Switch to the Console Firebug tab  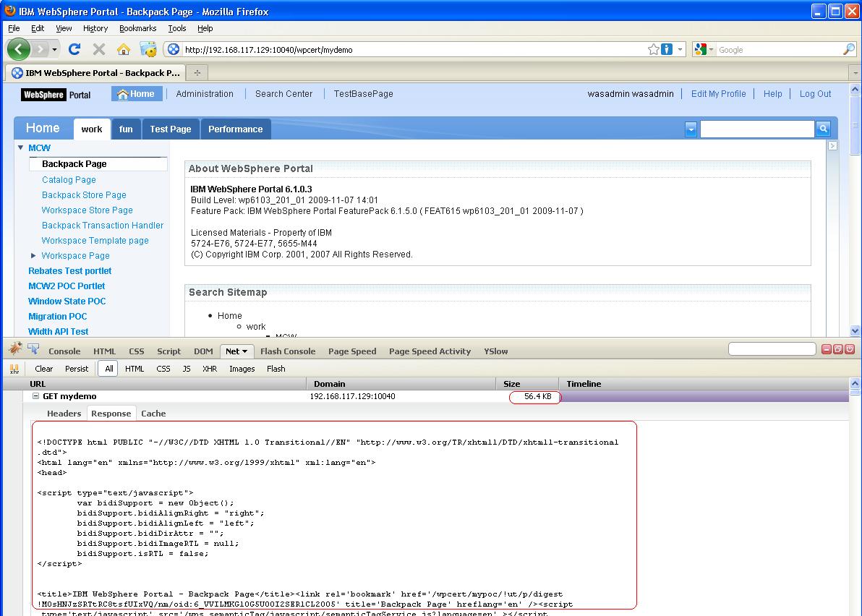point(64,351)
